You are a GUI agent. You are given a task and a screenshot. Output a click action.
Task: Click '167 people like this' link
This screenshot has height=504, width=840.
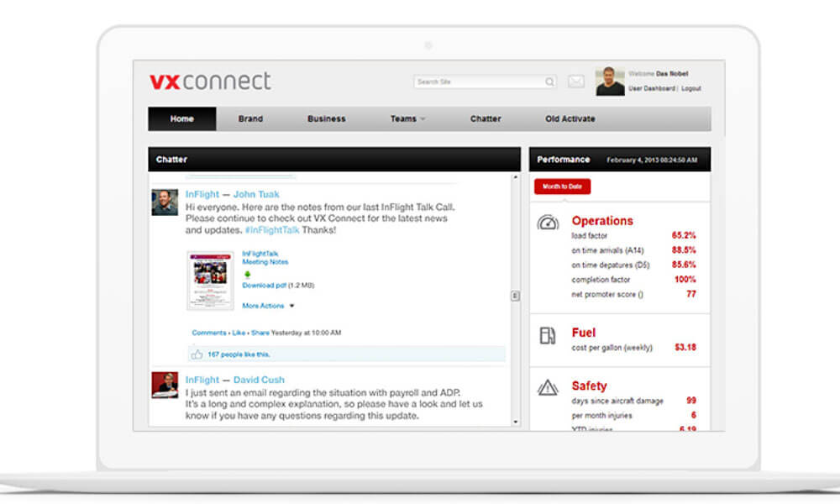coord(239,354)
